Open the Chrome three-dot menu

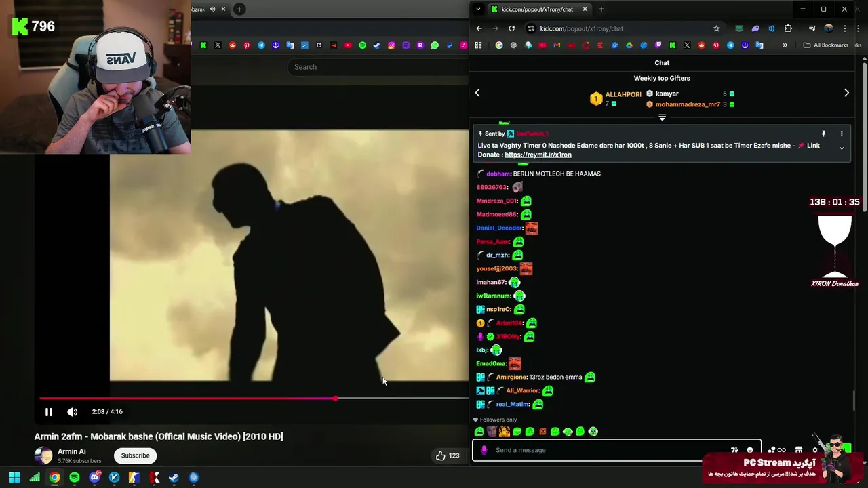(845, 28)
